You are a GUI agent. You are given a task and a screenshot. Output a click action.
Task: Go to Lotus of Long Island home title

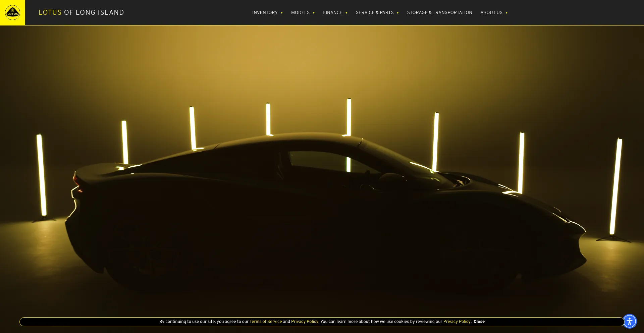coord(81,13)
